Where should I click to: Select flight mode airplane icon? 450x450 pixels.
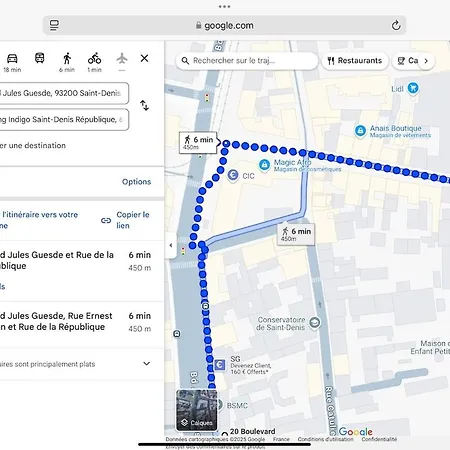(122, 59)
